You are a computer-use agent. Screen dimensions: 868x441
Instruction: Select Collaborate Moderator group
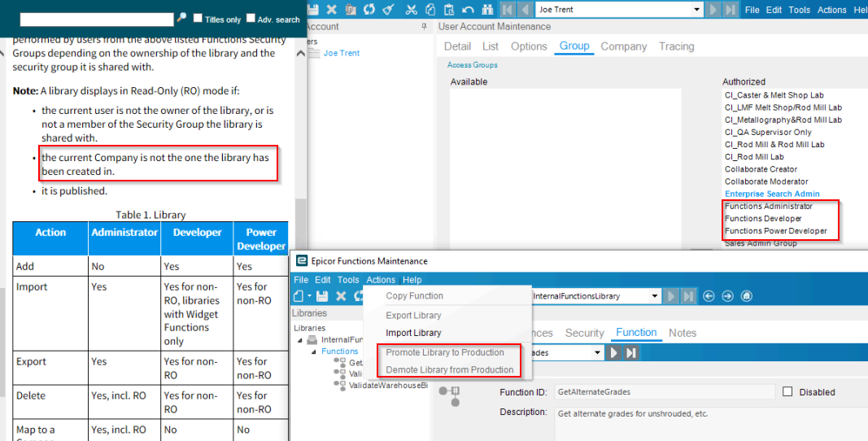coord(766,181)
